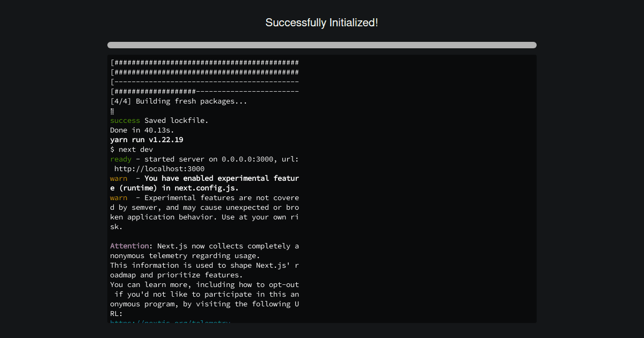The height and width of the screenshot is (338, 644).
Task: Click the "success Saved lockfile." line
Action: (159, 120)
